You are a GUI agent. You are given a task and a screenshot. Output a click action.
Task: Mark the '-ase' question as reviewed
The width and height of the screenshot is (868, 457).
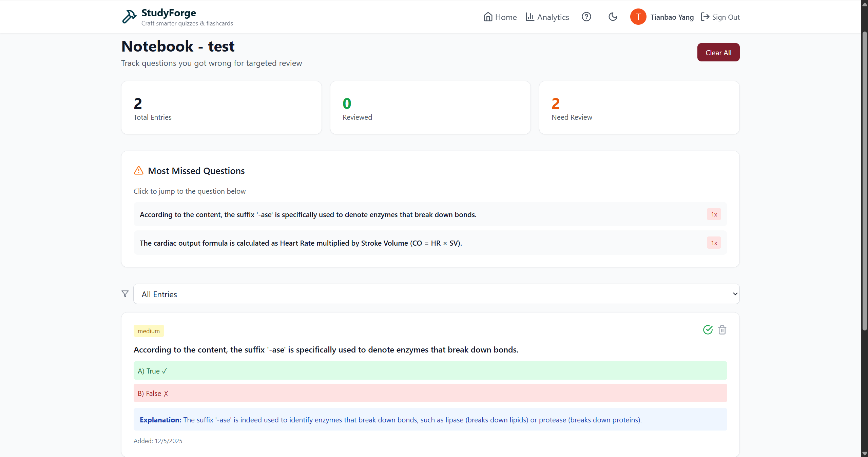(708, 330)
